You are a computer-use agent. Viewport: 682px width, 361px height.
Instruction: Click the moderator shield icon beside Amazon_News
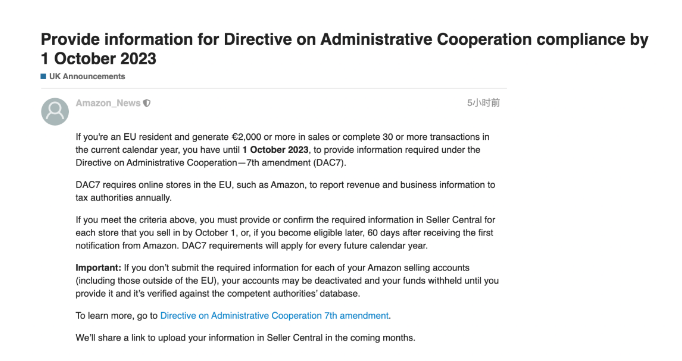147,103
